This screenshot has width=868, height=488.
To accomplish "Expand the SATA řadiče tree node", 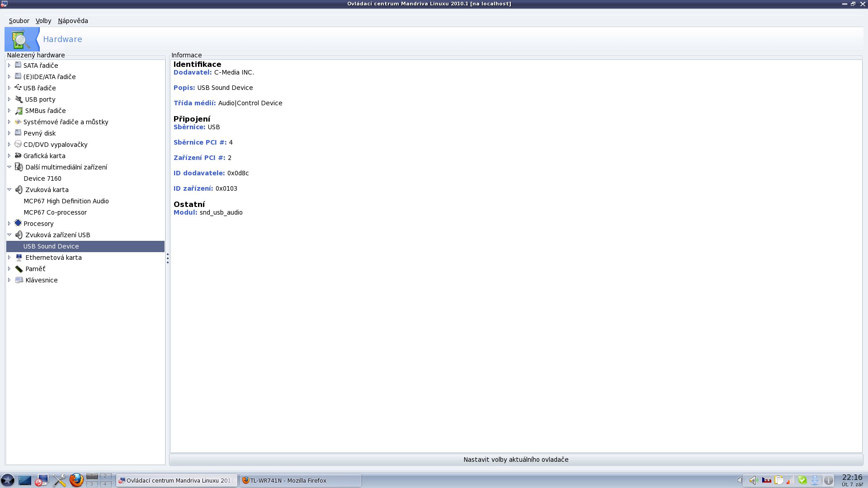I will pos(9,66).
